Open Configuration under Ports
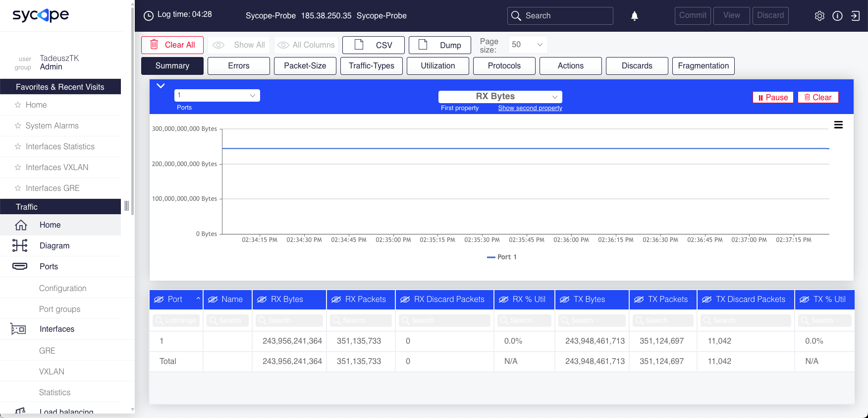This screenshot has height=418, width=868. tap(62, 288)
